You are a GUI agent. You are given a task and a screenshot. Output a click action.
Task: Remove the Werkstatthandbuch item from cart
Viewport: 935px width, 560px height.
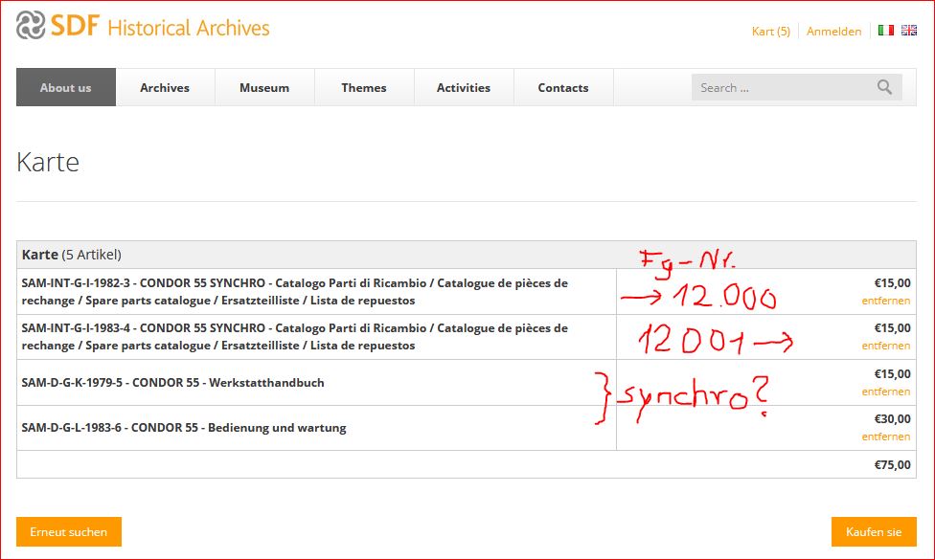point(885,392)
